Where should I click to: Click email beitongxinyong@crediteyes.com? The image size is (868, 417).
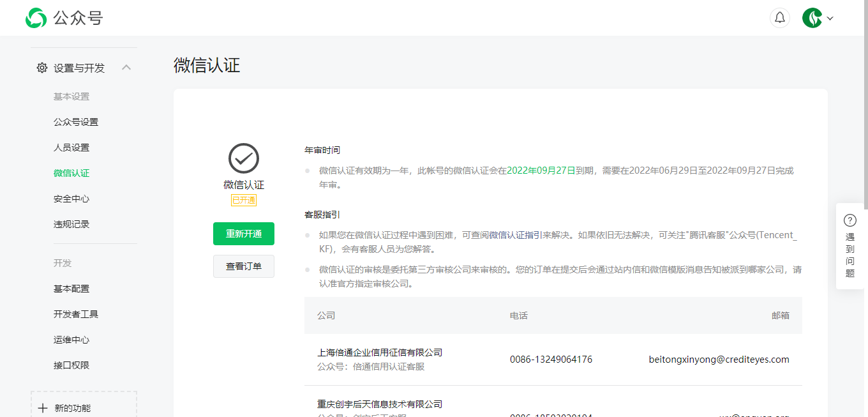pos(719,360)
